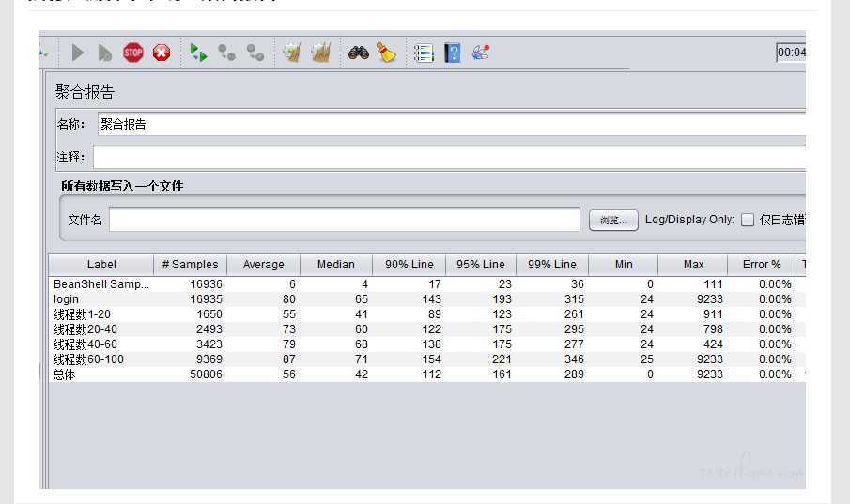
Task: Click 90% Line value 154
Action: click(431, 359)
